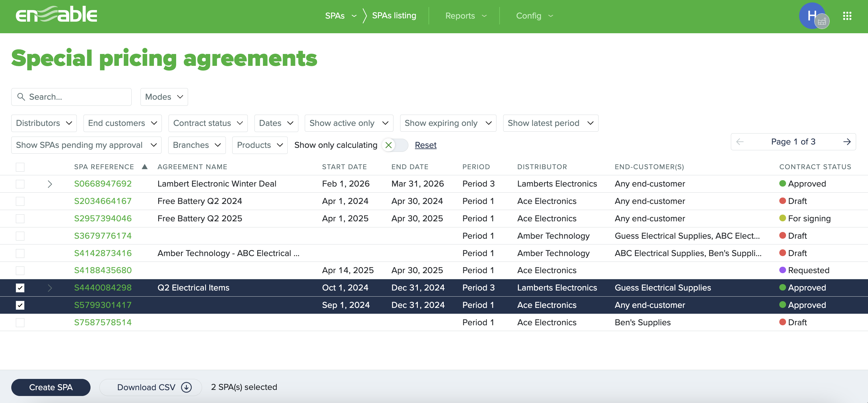The image size is (868, 403).
Task: Open the Contract status filter
Action: (x=208, y=123)
